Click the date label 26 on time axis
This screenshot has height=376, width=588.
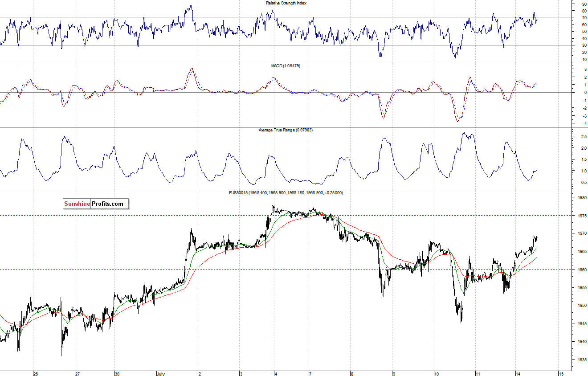click(36, 373)
